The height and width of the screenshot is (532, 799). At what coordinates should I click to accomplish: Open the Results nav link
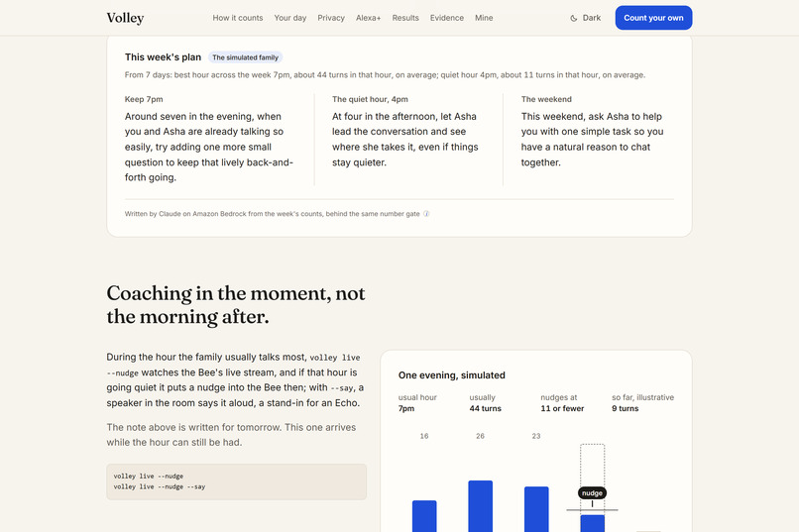click(x=405, y=18)
